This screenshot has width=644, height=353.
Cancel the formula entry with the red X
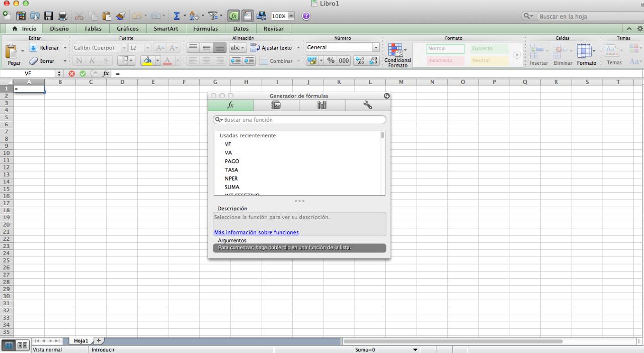pos(71,73)
